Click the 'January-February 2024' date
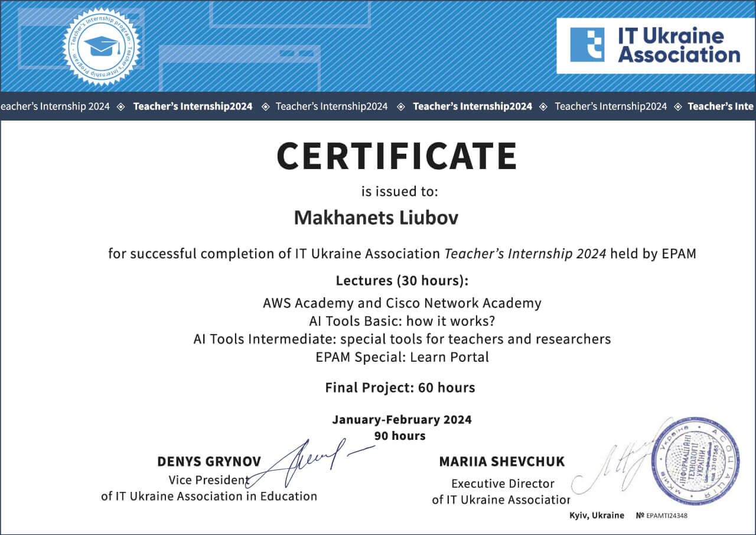Screen dimensions: 756x535 (402, 420)
